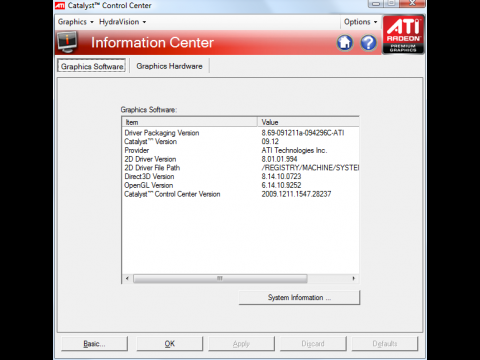Switch to Basic view
480x360 pixels.
(94, 344)
